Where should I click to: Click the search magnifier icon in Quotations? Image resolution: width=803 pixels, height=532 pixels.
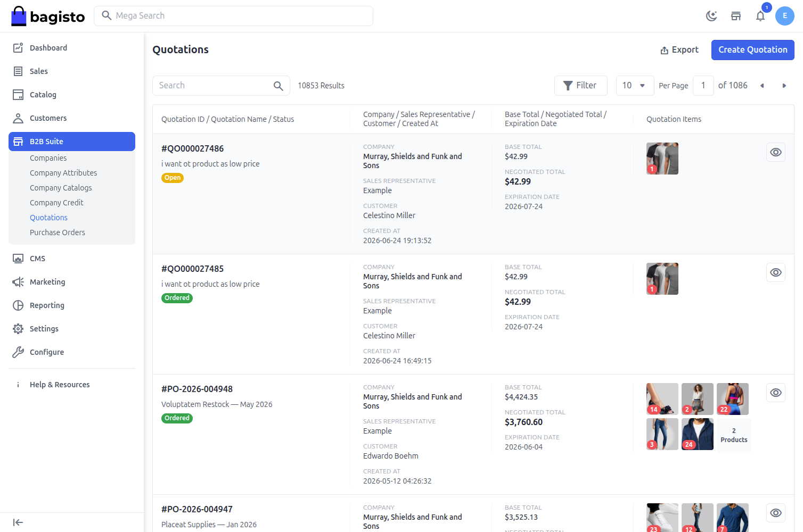278,86
